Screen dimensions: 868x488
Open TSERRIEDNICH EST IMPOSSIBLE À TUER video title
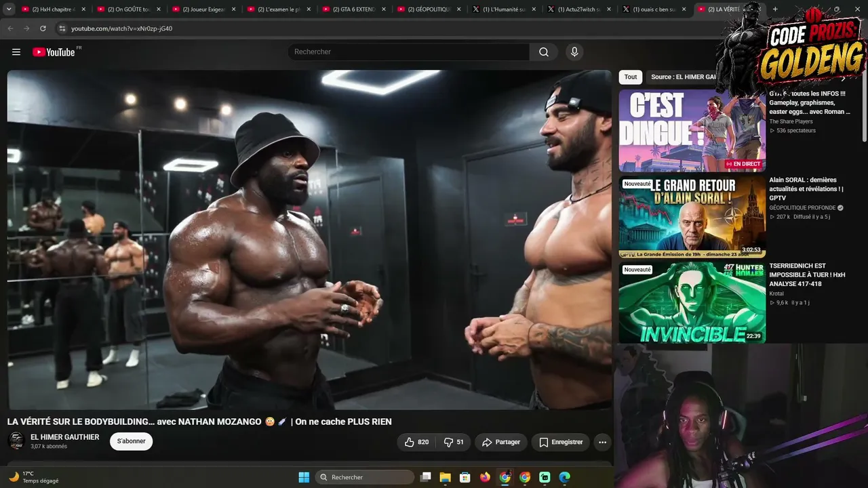pyautogui.click(x=807, y=274)
